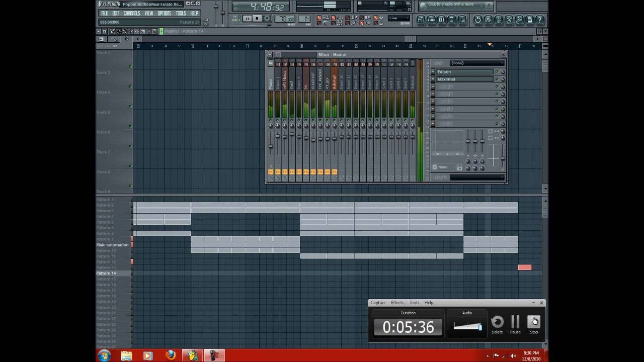Open the Line snap dropdown
644x362 pixels.
398,18
